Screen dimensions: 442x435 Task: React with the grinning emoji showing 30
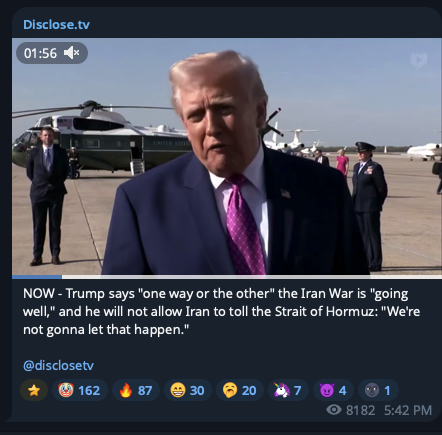point(188,390)
